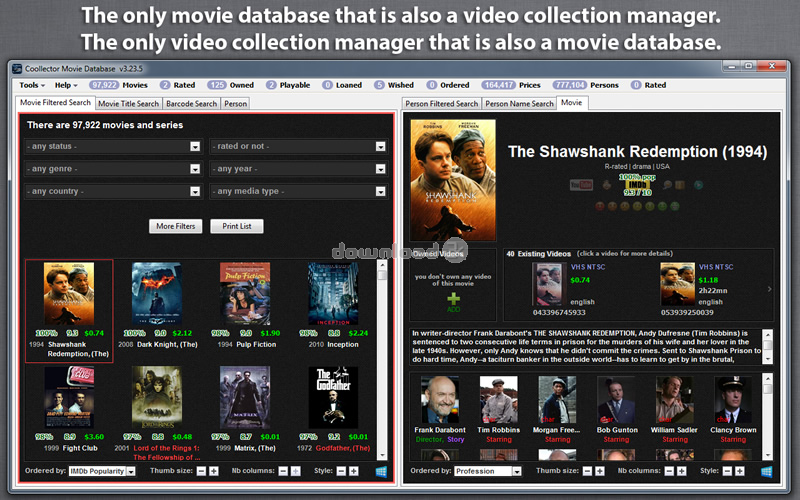Click synopsis text scrollbar down arrow

767,359
